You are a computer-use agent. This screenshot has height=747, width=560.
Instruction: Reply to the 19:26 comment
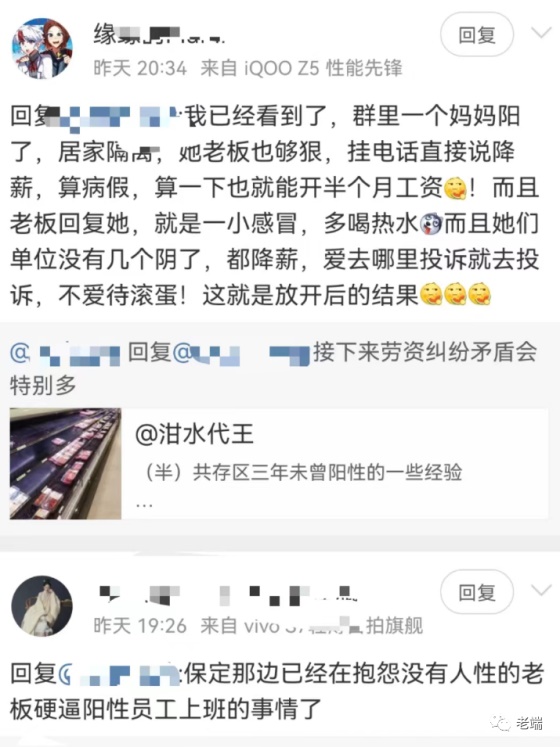pos(477,592)
